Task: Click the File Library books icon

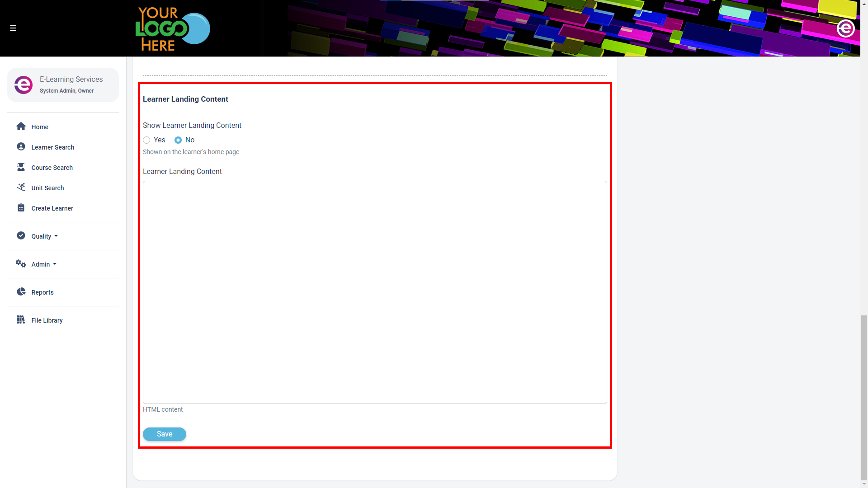Action: tap(21, 320)
